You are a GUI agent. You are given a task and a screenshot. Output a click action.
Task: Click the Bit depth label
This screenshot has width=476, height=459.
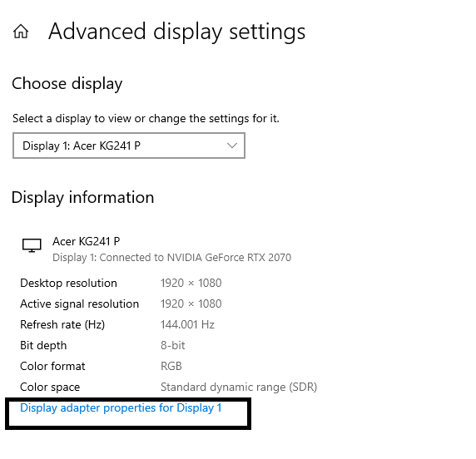(43, 346)
